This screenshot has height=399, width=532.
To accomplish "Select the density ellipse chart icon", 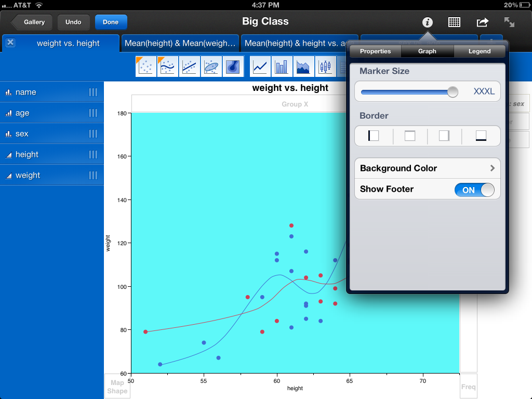I will [x=211, y=66].
